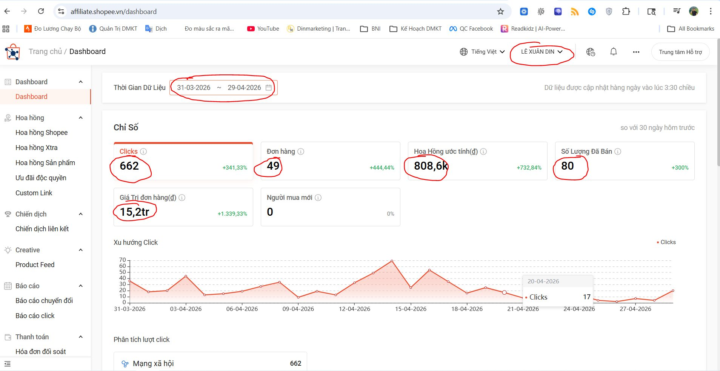Open the three-dot more options in header
Viewport: 720px width, 371px height.
pos(636,52)
